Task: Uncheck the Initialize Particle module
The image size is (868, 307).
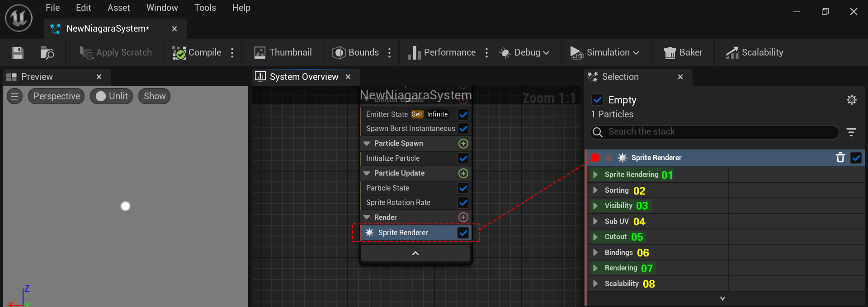Action: [463, 158]
